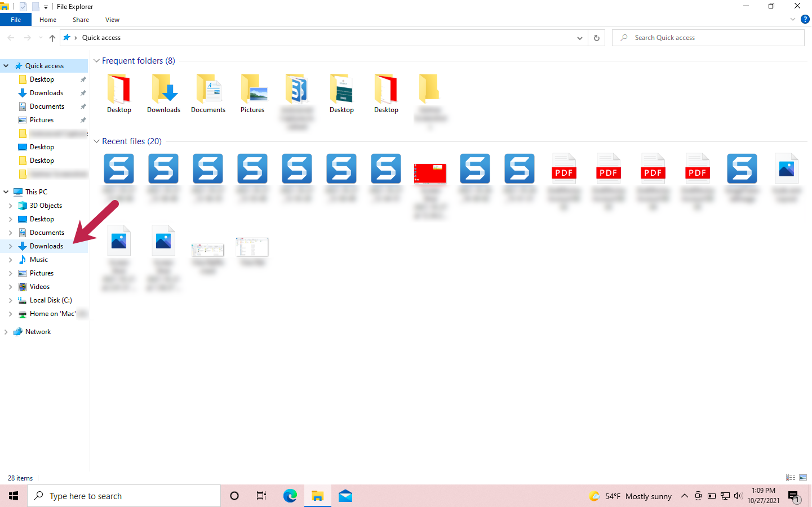The image size is (812, 507).
Task: Select Local Disk (C:) in the tree
Action: [51, 300]
